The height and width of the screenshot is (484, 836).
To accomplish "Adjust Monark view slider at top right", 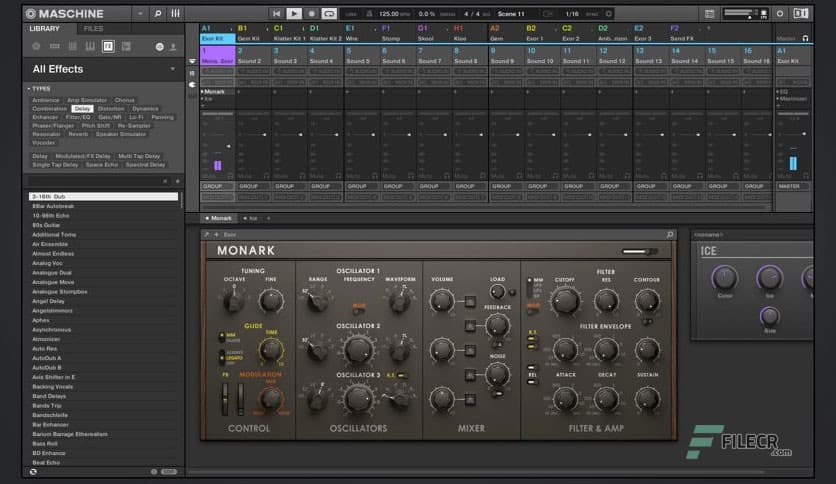I will coord(638,252).
